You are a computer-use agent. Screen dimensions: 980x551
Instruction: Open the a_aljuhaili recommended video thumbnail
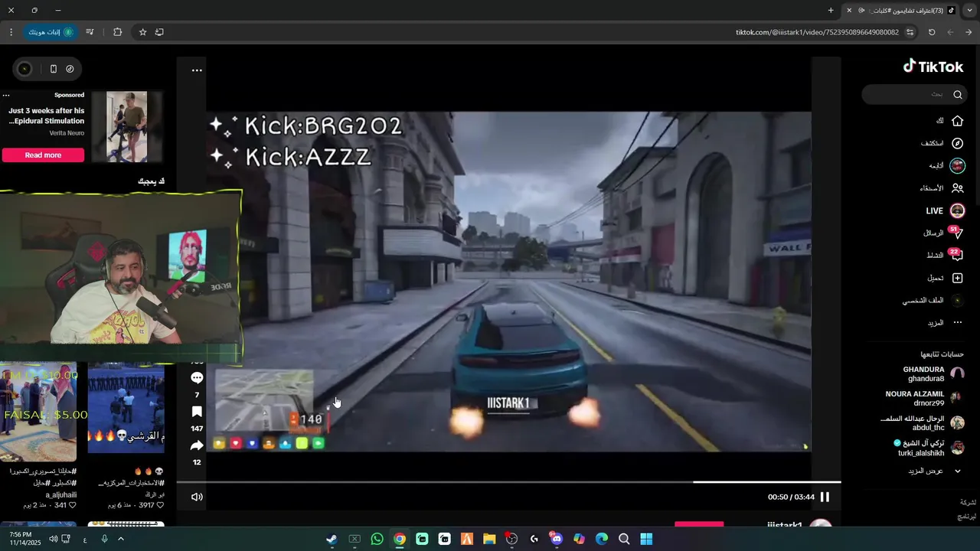(x=38, y=413)
